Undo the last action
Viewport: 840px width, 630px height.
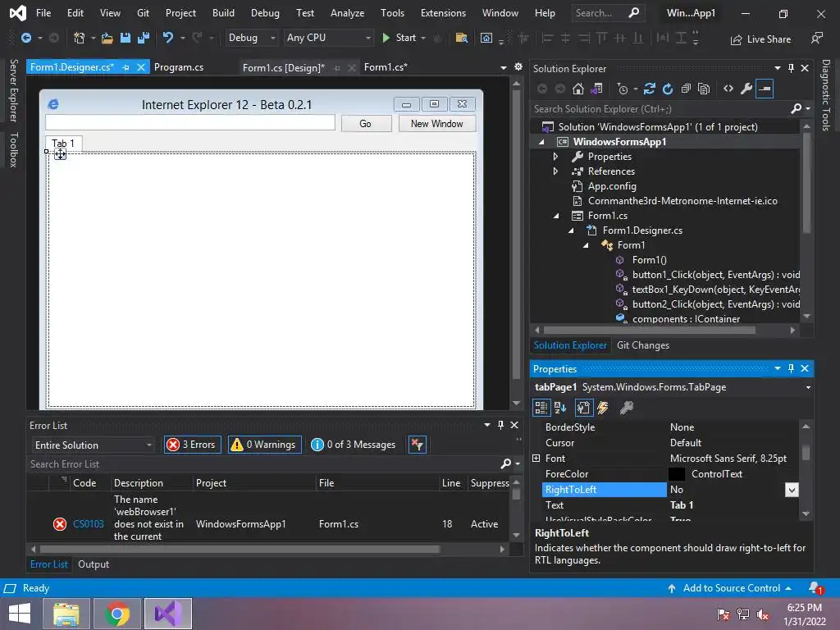(167, 38)
